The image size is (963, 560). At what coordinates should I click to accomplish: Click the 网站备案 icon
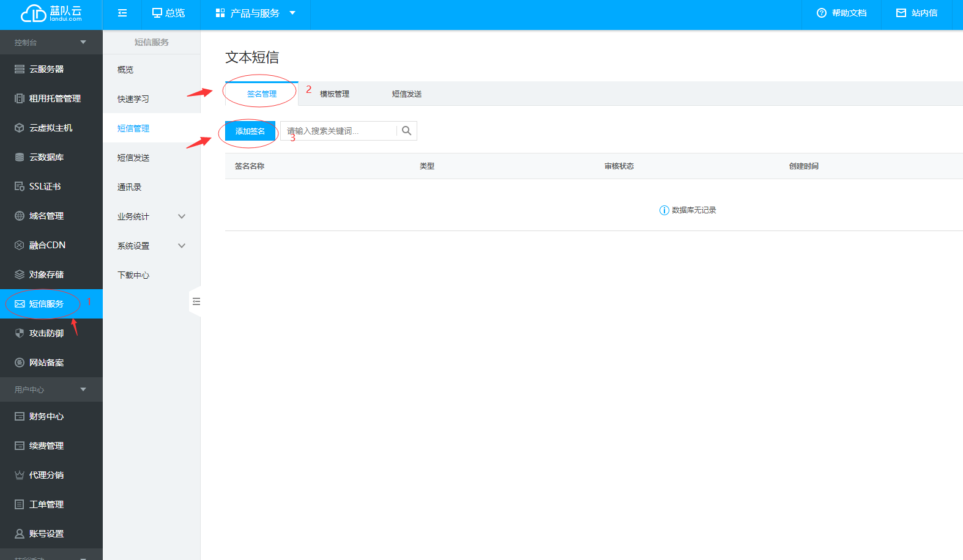click(20, 363)
